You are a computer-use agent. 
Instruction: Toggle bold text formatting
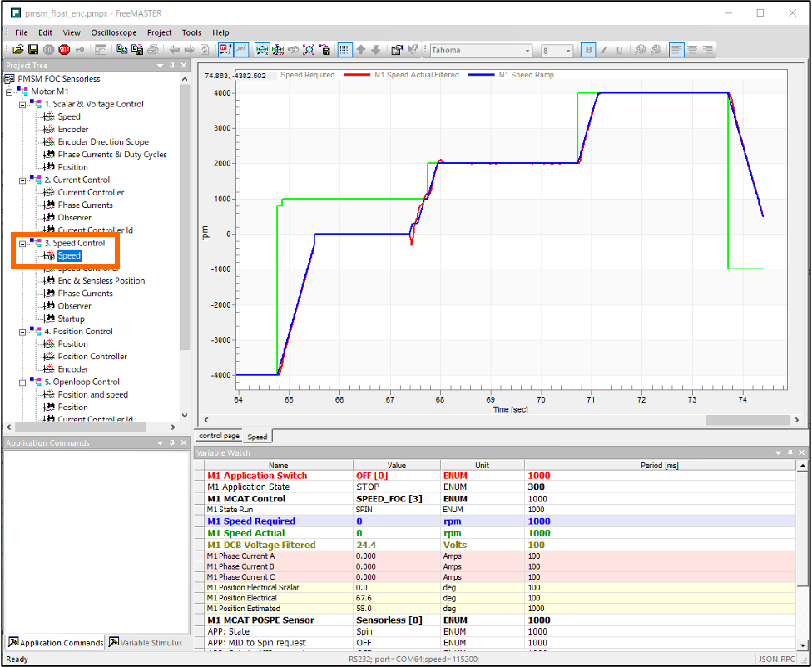tap(587, 50)
